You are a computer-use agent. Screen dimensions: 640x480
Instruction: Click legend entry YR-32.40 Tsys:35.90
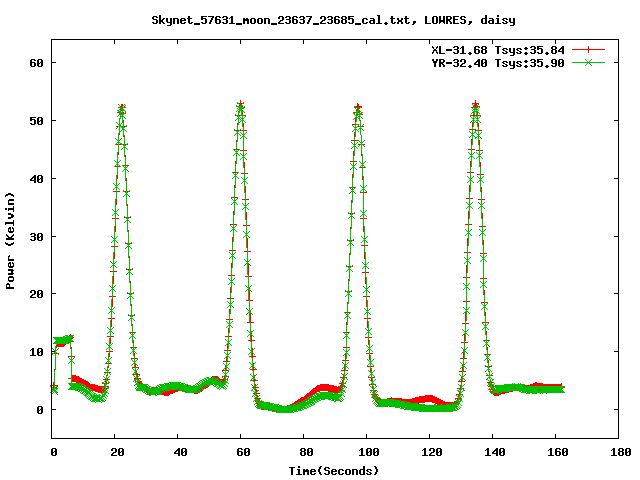(x=498, y=63)
